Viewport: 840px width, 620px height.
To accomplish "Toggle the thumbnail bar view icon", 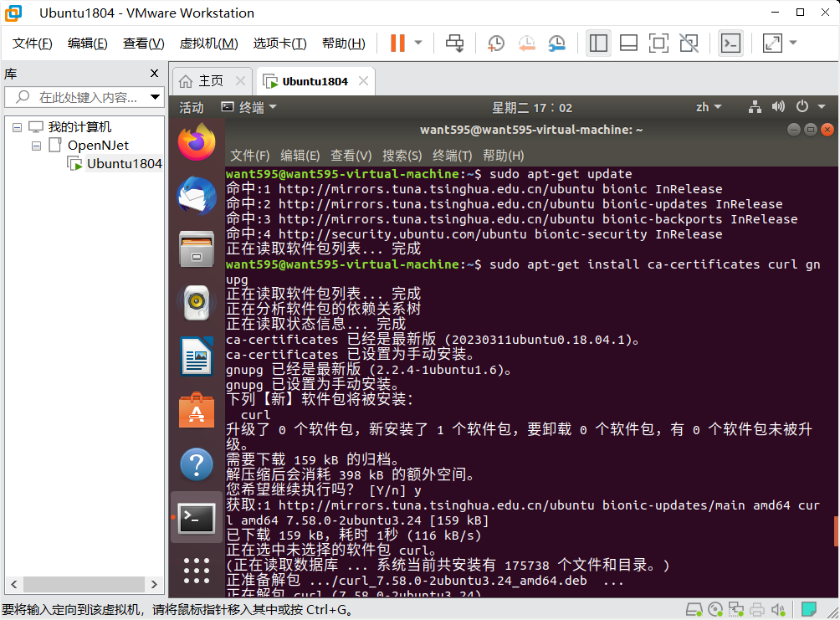I will click(x=628, y=43).
